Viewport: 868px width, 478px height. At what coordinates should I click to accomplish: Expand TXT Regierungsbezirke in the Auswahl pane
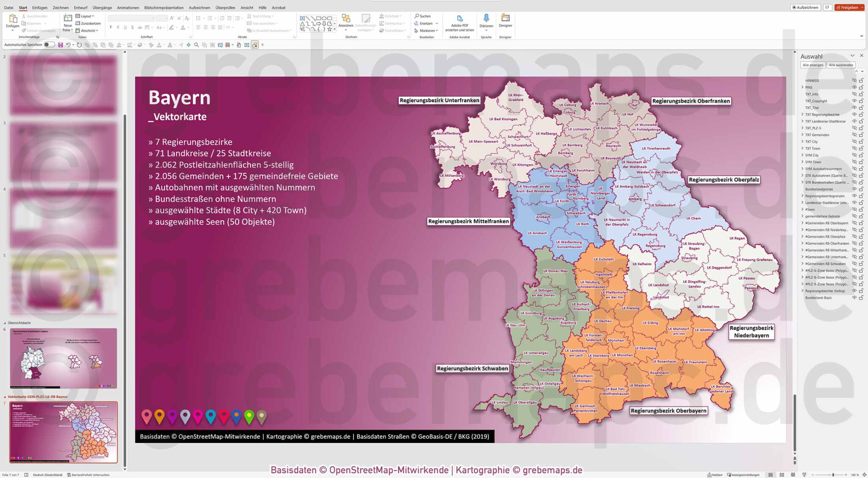[x=802, y=115]
